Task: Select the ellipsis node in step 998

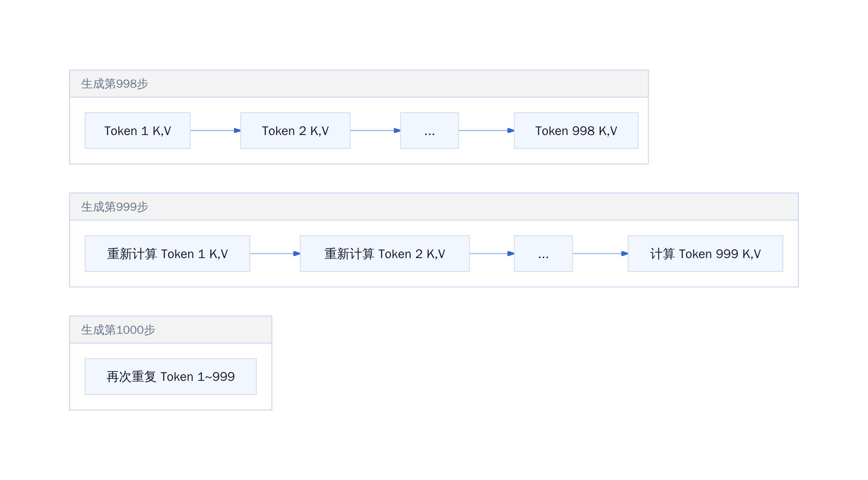Action: [x=429, y=130]
